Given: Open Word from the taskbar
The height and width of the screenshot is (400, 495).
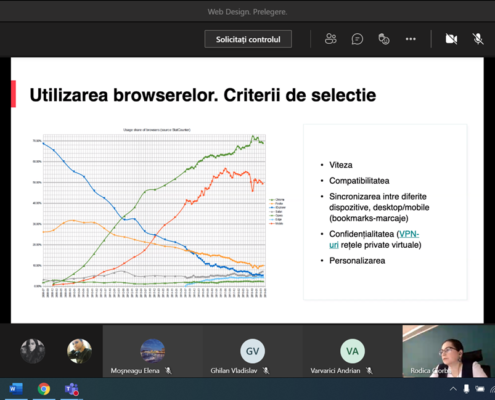Looking at the screenshot, I should pyautogui.click(x=16, y=389).
